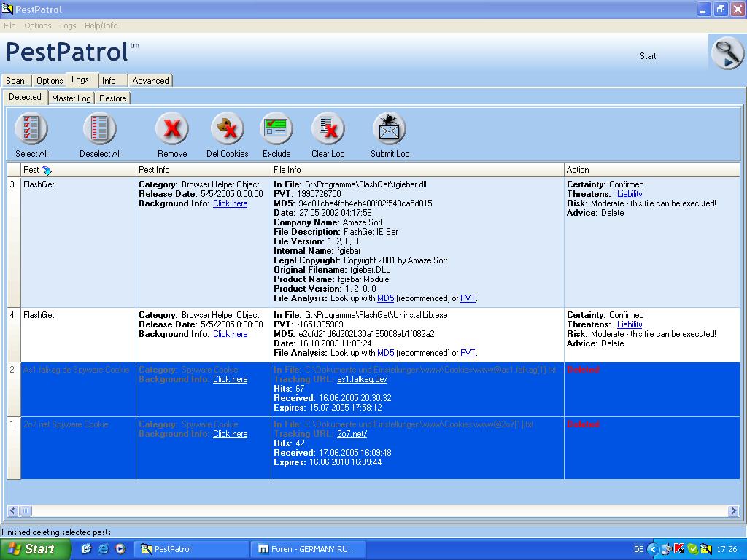Click the MD5 hash starting with 94d01cba
Screen dimensions: 747x560
tap(365, 203)
